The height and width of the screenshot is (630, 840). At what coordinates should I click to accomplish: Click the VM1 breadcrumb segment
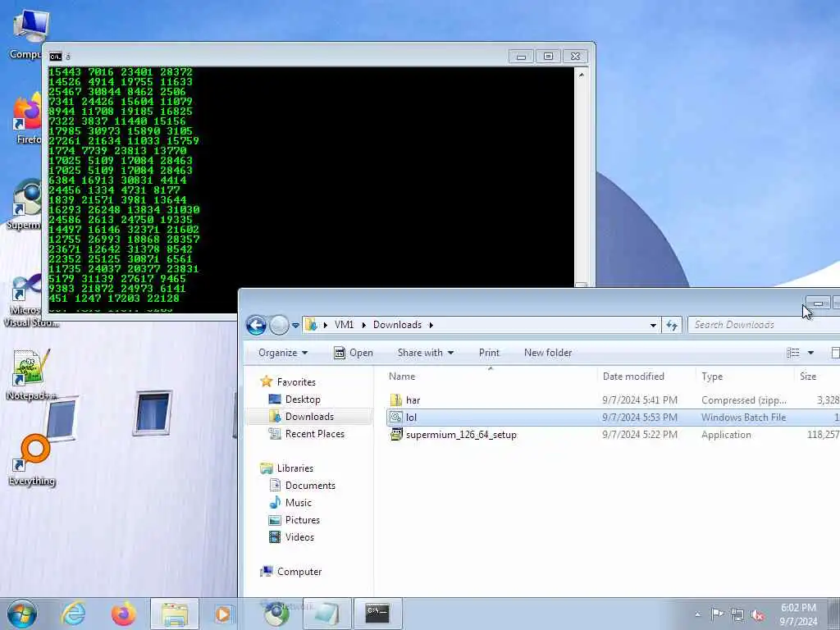(344, 325)
